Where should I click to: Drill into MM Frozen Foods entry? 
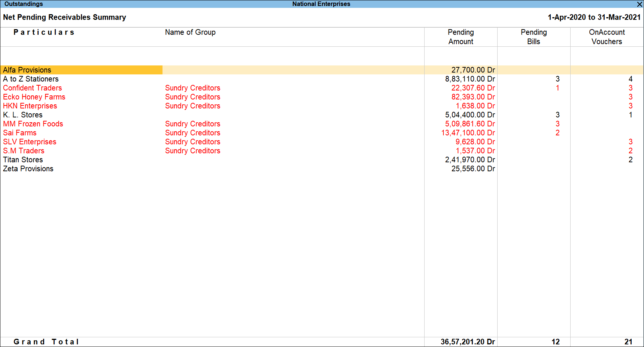point(33,124)
